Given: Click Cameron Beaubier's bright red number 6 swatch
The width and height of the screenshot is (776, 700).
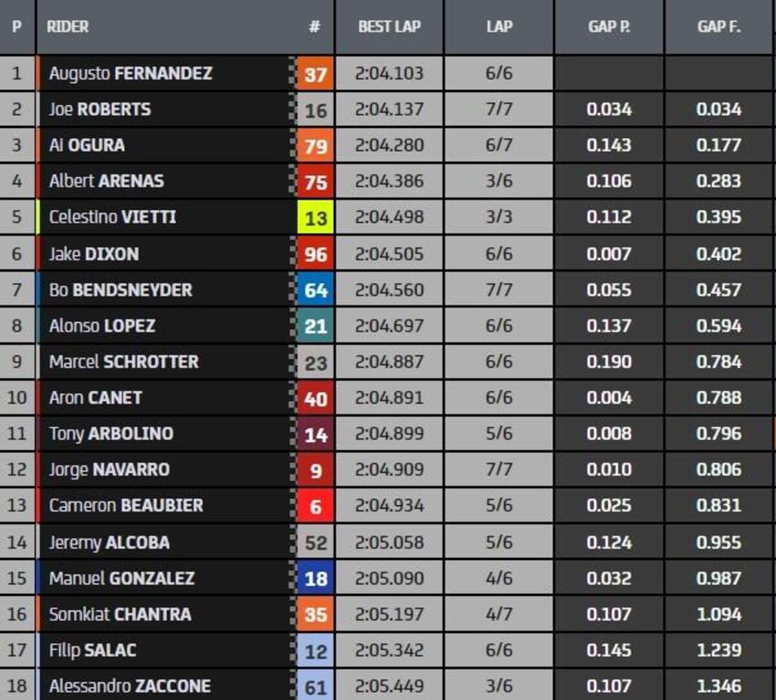Looking at the screenshot, I should click(315, 506).
